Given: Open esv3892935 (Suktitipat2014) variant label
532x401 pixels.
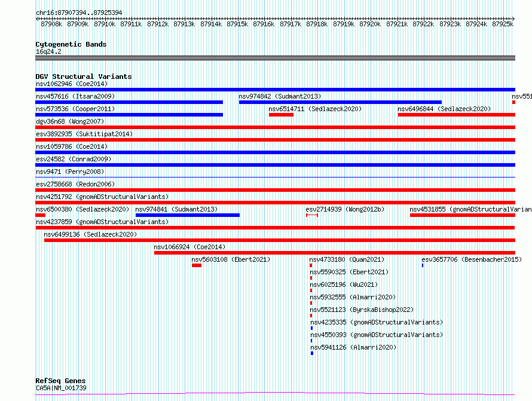Looking at the screenshot, I should pyautogui.click(x=84, y=134).
